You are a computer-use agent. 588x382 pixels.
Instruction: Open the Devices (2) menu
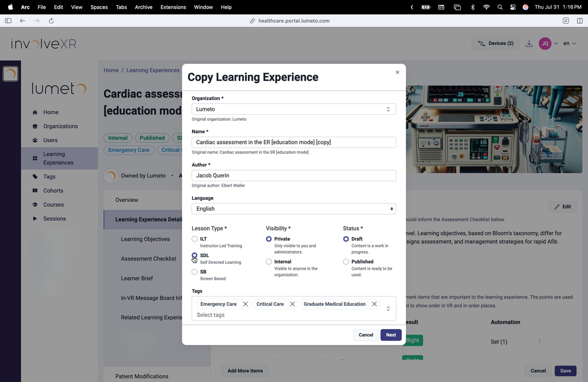tap(496, 44)
